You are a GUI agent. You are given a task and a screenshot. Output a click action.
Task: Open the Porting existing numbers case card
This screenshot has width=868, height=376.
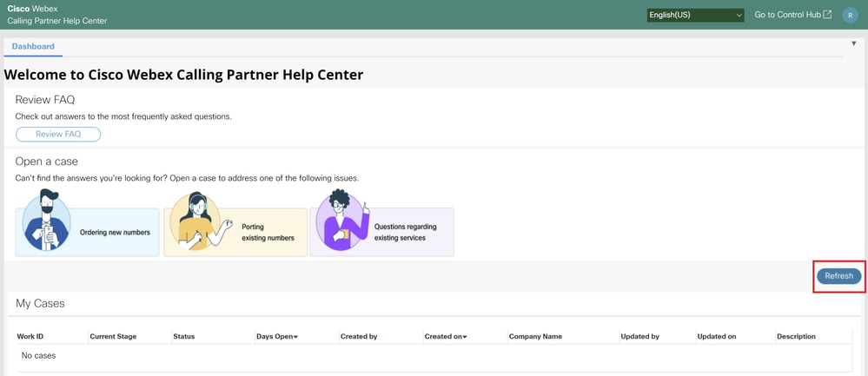coord(235,232)
